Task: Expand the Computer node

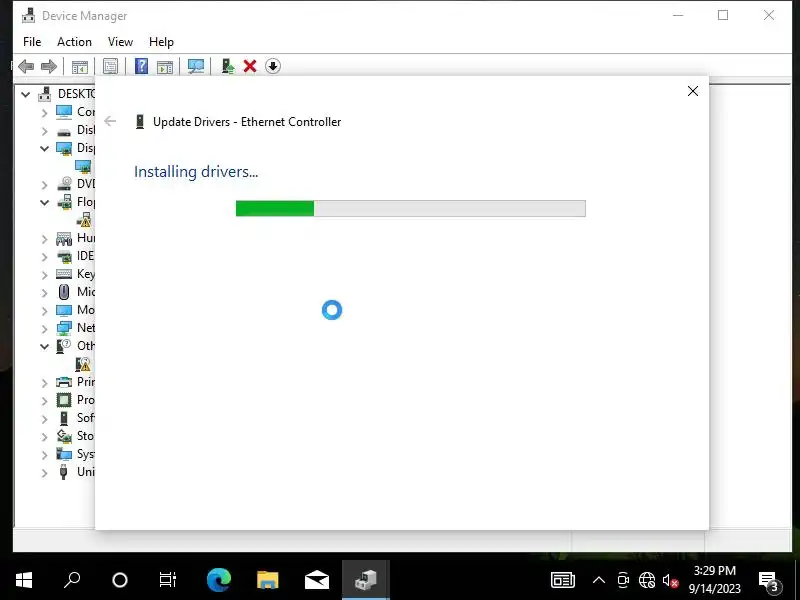Action: (44, 113)
